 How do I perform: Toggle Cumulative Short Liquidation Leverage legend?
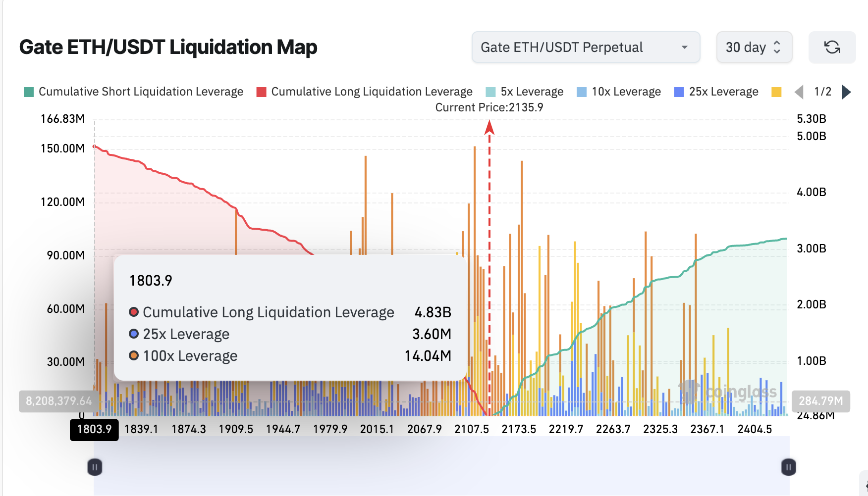point(134,92)
